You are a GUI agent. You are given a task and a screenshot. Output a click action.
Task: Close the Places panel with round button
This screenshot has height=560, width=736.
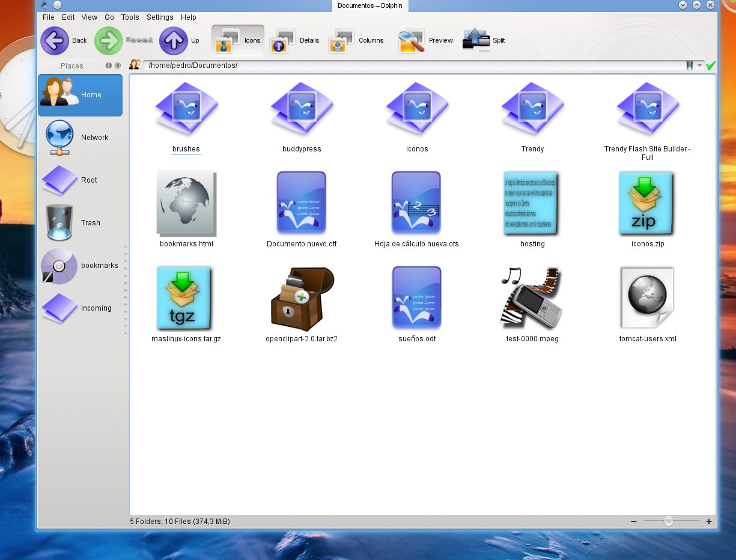click(118, 65)
